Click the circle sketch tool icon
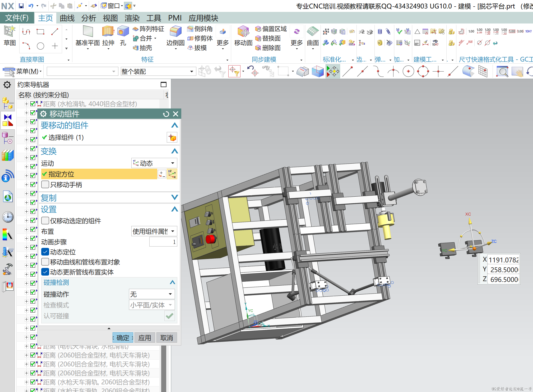 click(40, 46)
